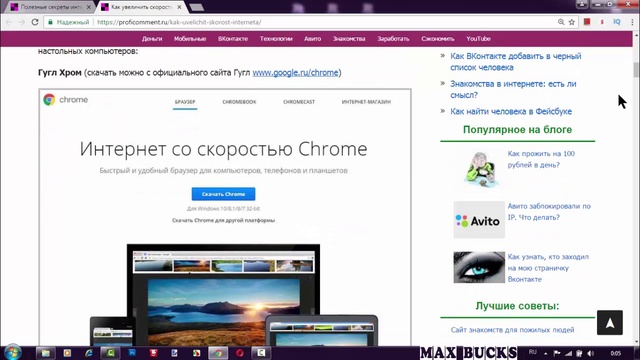Open the Авито menu item
The height and width of the screenshot is (360, 640).
click(x=312, y=39)
